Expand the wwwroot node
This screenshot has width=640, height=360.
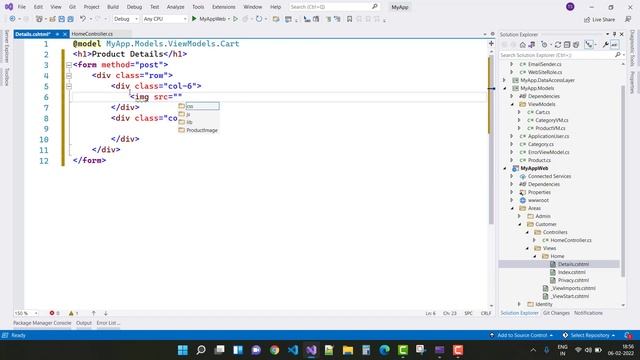[x=512, y=200]
